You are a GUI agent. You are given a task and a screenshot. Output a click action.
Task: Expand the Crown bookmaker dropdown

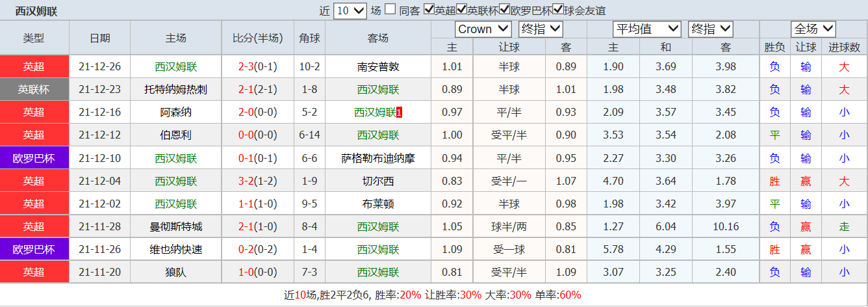(x=483, y=29)
